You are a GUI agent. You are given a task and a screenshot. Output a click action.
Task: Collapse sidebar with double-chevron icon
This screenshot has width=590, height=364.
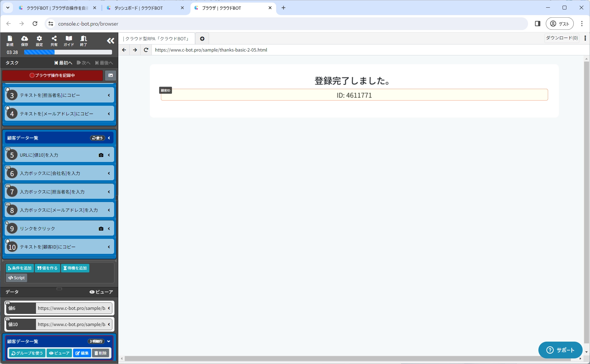[110, 41]
